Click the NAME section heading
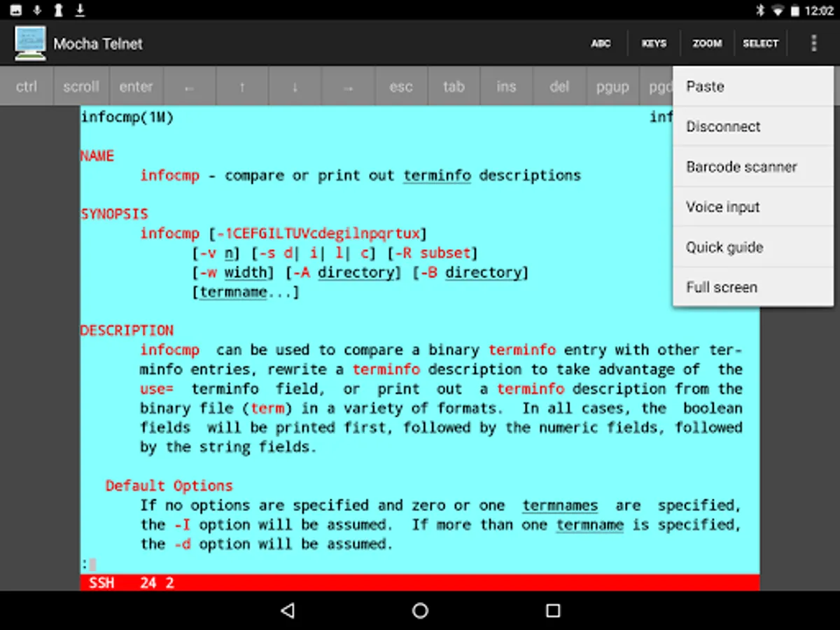Viewport: 840px width, 630px height. click(97, 155)
